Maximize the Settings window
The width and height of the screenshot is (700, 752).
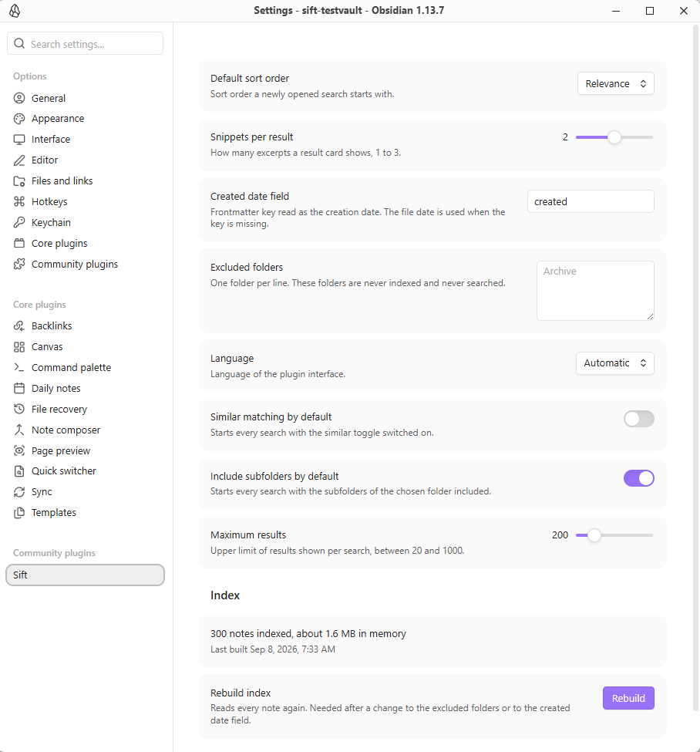650,11
